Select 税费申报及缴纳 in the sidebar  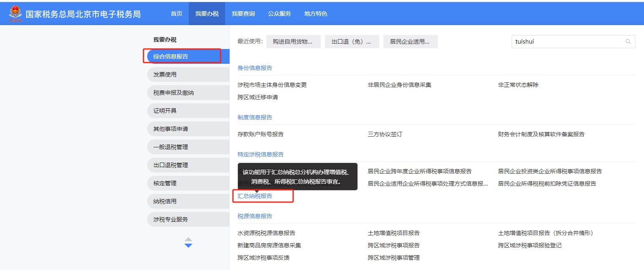(x=188, y=93)
